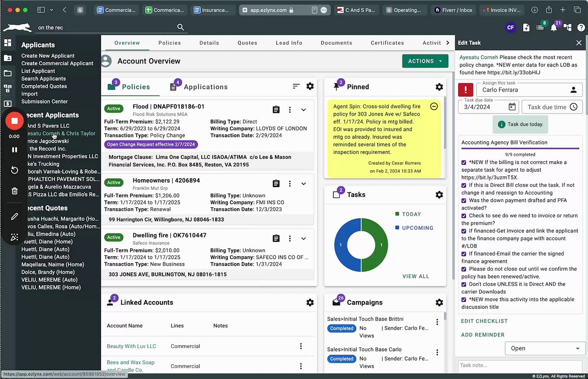Click the blue UPCOMING legend swatch

pos(397,228)
